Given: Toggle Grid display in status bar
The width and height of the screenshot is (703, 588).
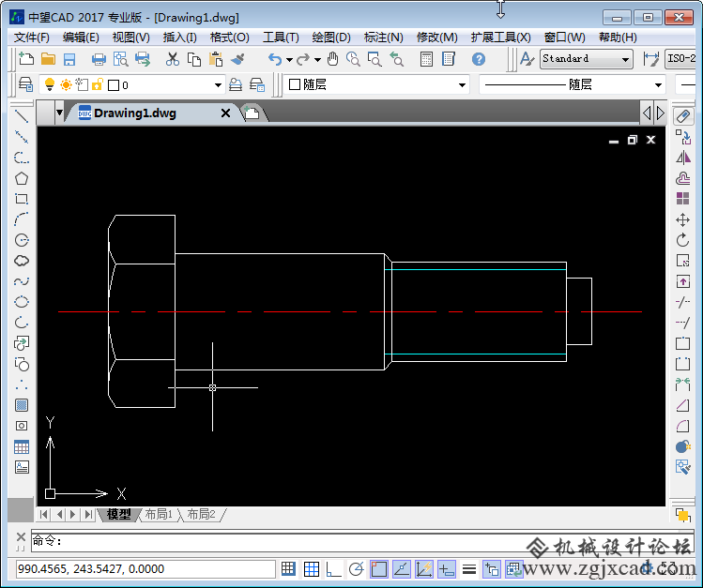Looking at the screenshot, I should click(312, 569).
